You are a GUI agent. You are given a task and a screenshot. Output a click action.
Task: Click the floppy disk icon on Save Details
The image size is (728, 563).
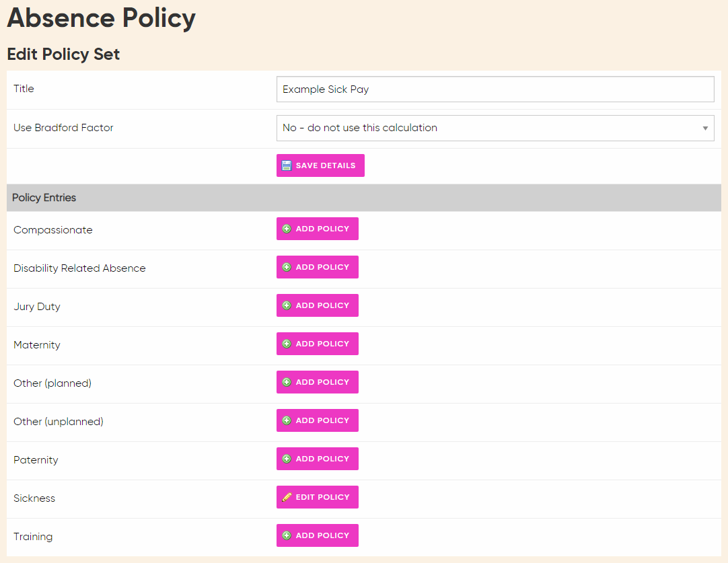point(287,165)
